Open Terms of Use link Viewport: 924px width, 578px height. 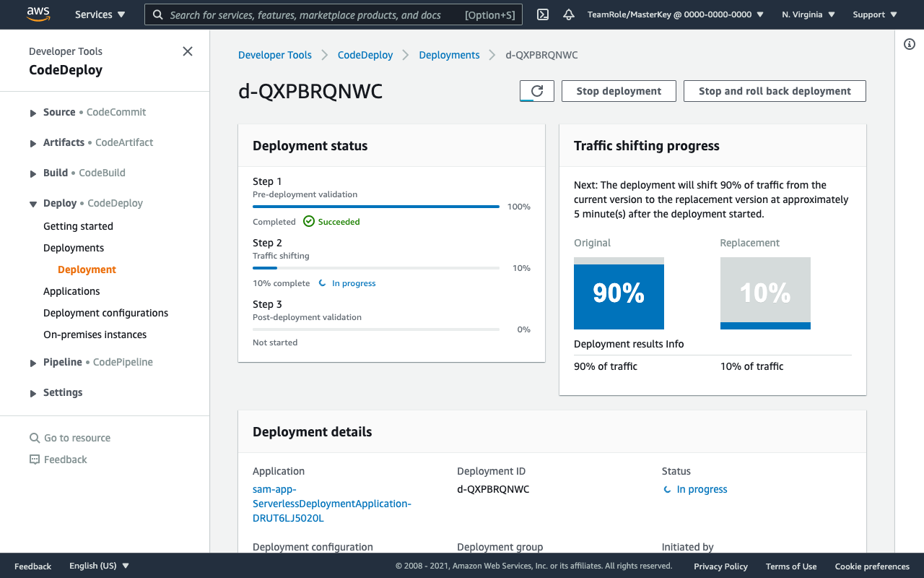791,566
